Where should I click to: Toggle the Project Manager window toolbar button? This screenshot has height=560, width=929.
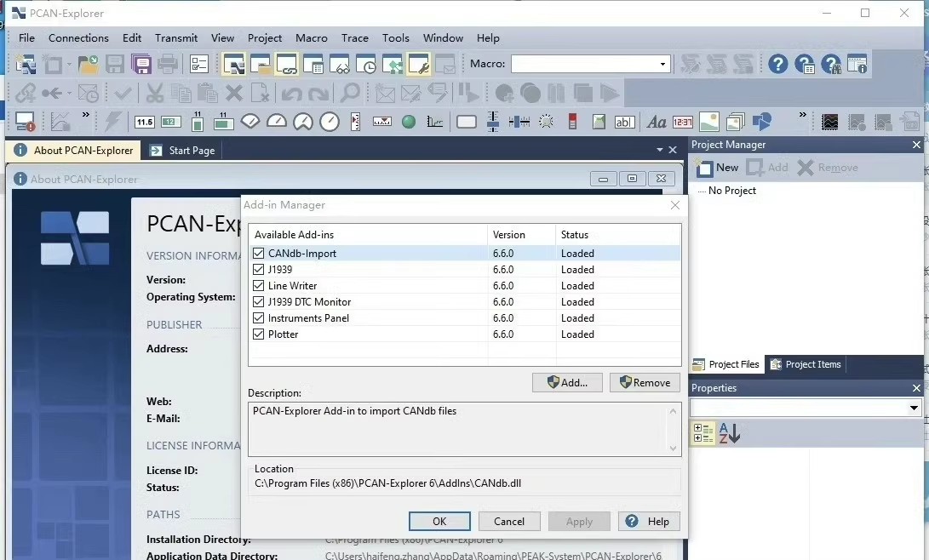[234, 64]
